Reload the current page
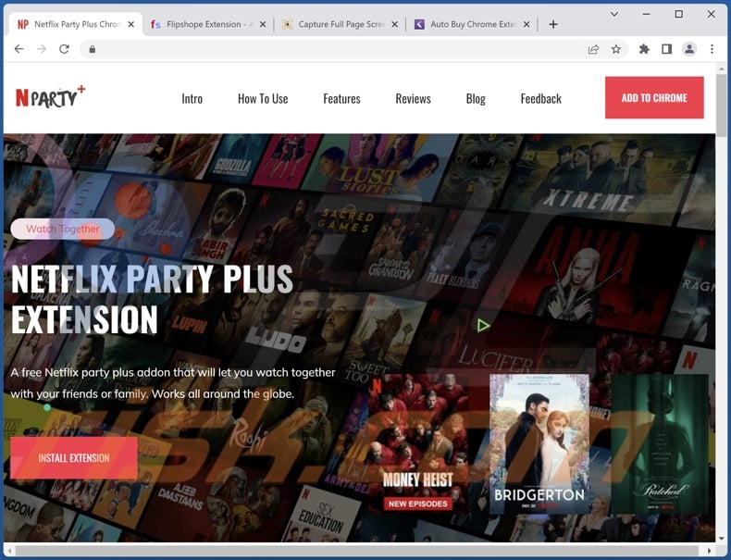This screenshot has height=560, width=731. [x=65, y=49]
